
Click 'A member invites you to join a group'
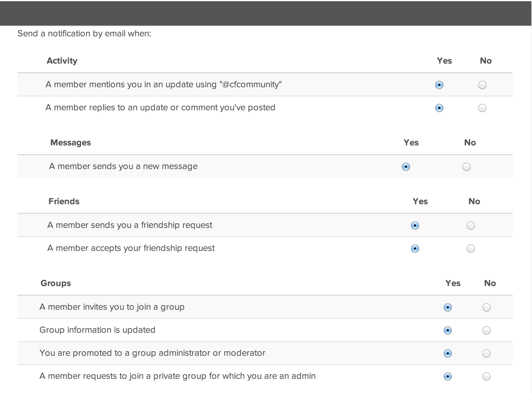(x=112, y=307)
